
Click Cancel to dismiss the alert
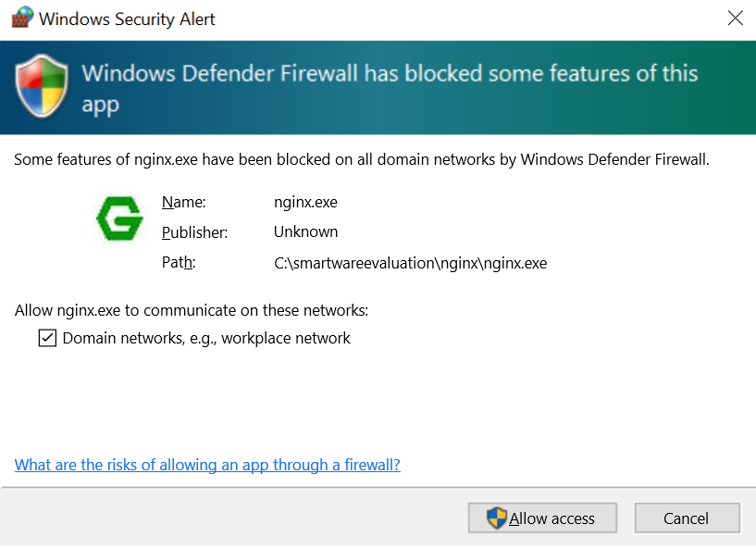(687, 518)
